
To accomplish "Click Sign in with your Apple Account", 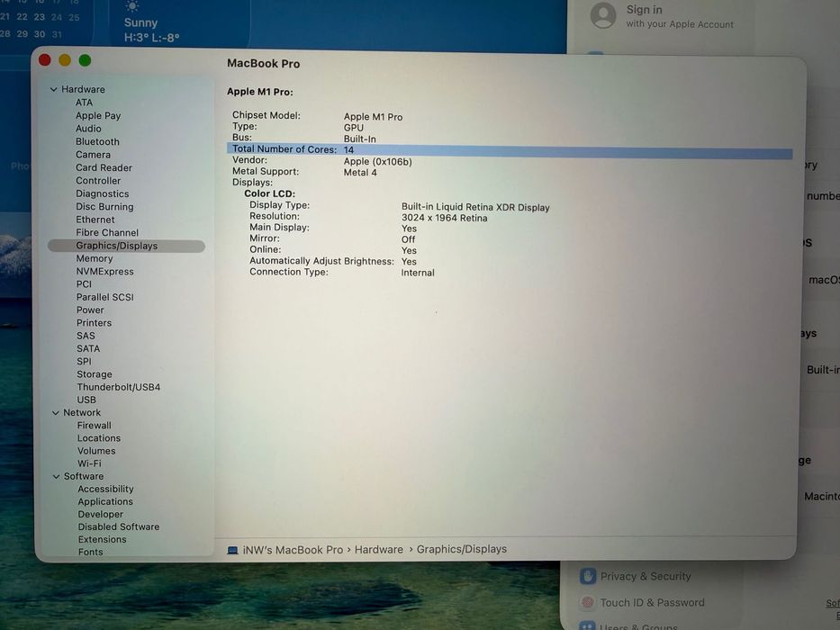I will point(679,16).
